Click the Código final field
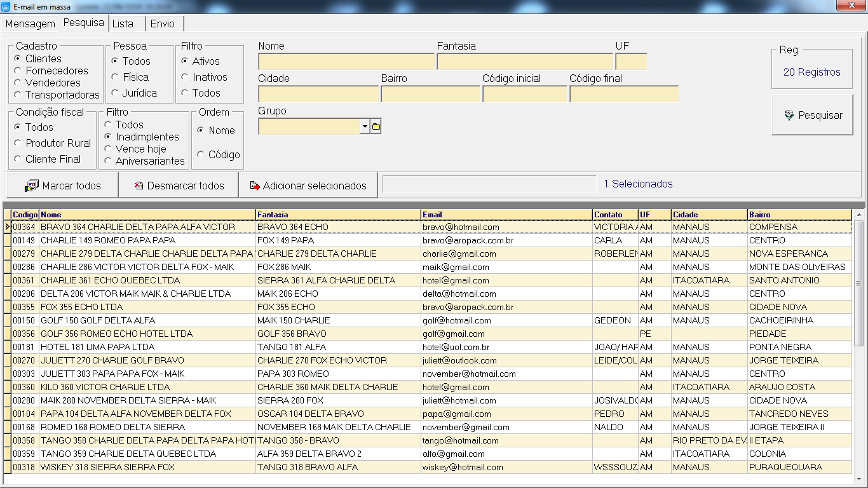868x488 pixels. 624,94
